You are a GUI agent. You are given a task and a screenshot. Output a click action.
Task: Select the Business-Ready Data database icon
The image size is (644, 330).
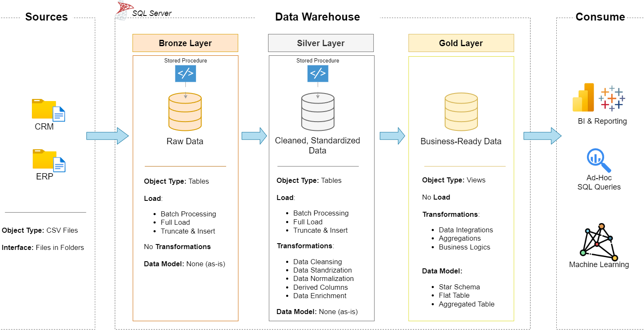[x=461, y=111]
